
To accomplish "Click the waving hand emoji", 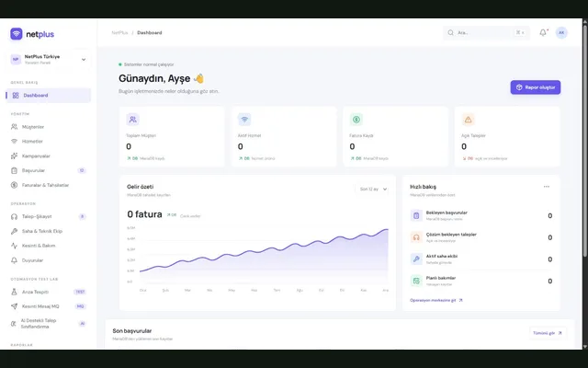I will (198, 78).
